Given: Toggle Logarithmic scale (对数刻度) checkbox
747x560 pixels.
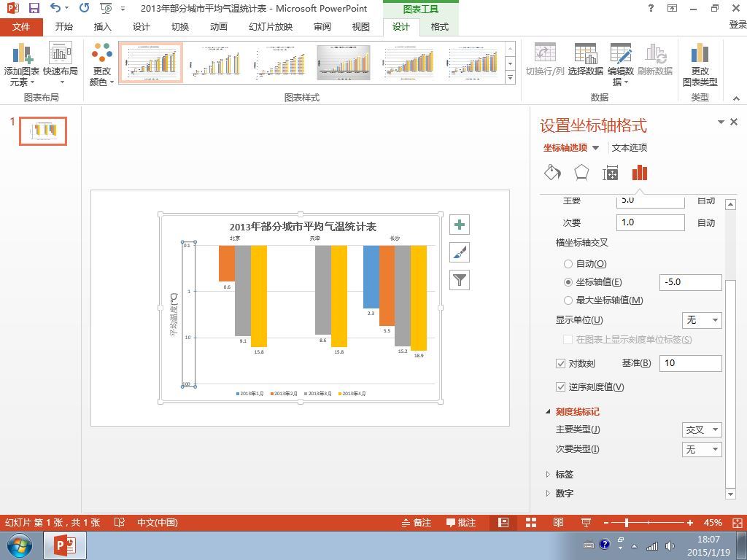Looking at the screenshot, I should click(561, 364).
